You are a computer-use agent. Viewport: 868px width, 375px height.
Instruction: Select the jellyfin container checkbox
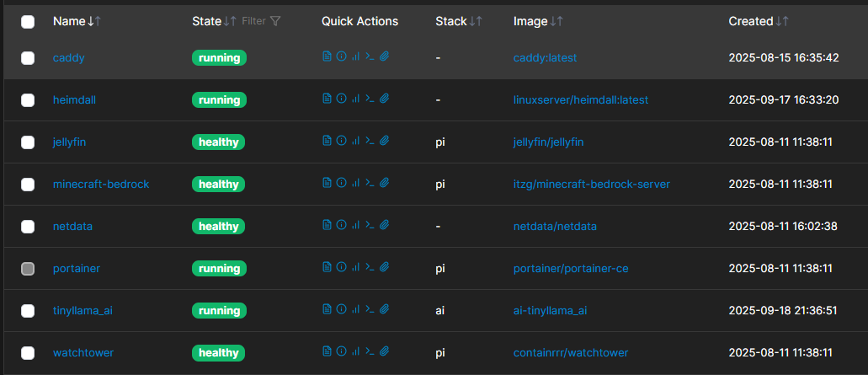coord(28,142)
